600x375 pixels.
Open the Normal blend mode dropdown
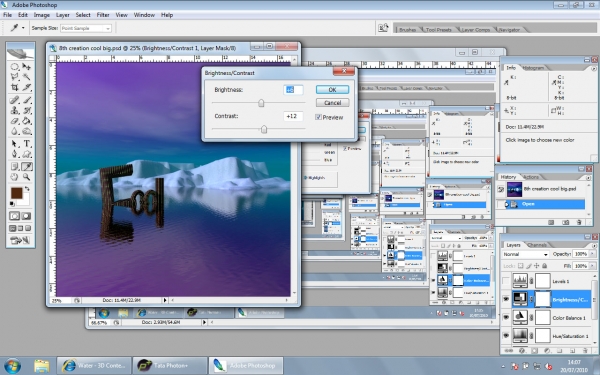pos(525,254)
